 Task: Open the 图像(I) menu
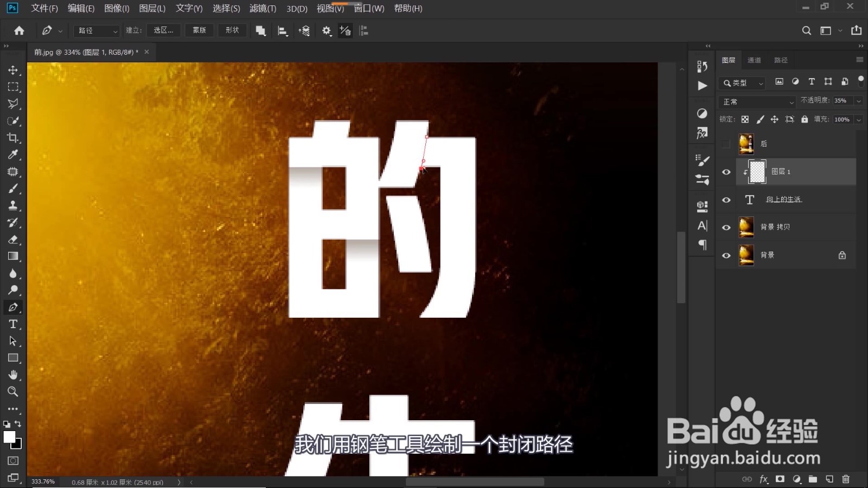point(117,8)
